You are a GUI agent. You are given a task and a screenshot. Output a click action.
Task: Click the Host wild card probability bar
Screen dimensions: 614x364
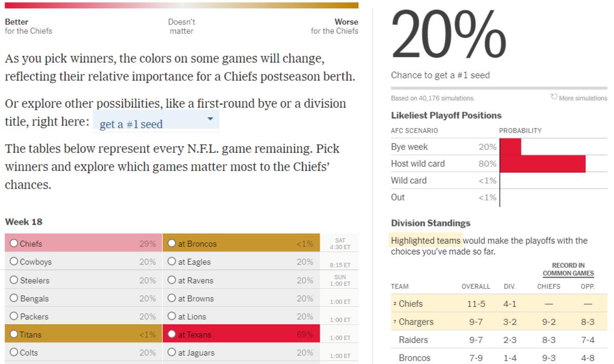pos(542,164)
